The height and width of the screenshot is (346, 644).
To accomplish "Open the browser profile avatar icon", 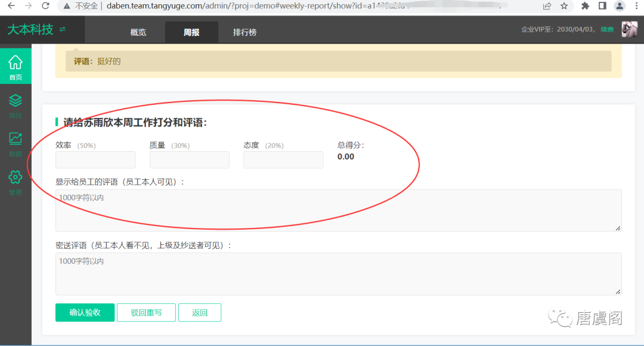I will [x=620, y=6].
